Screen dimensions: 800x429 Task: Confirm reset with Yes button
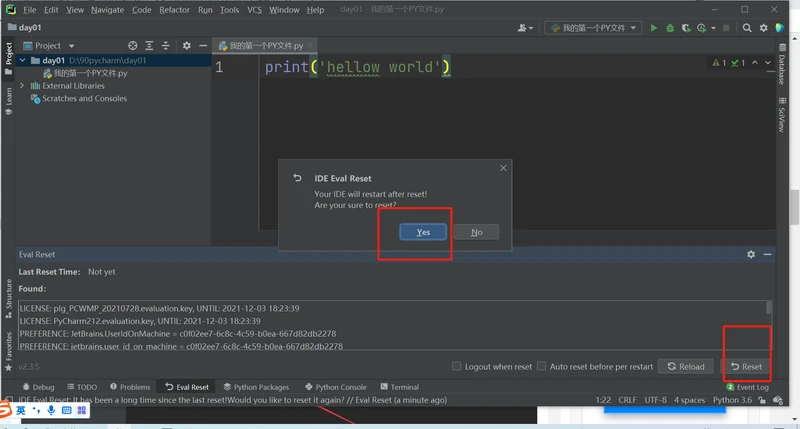[x=423, y=232]
